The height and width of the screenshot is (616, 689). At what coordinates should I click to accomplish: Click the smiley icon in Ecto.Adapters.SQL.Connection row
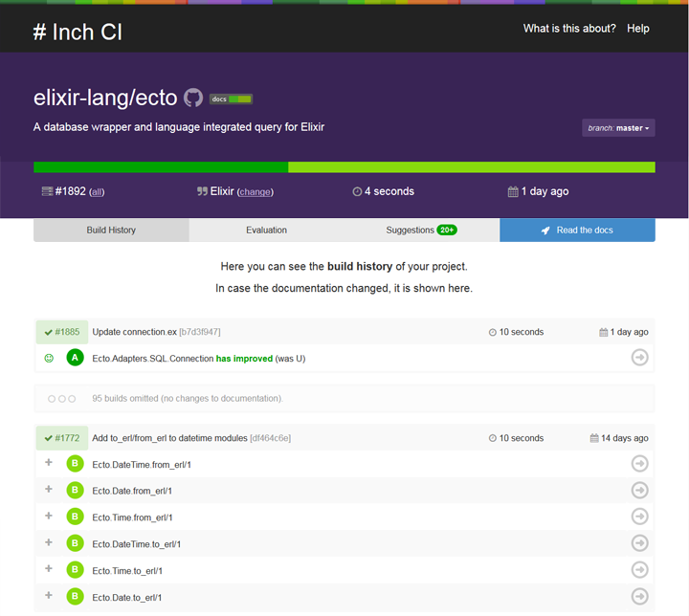pos(49,358)
